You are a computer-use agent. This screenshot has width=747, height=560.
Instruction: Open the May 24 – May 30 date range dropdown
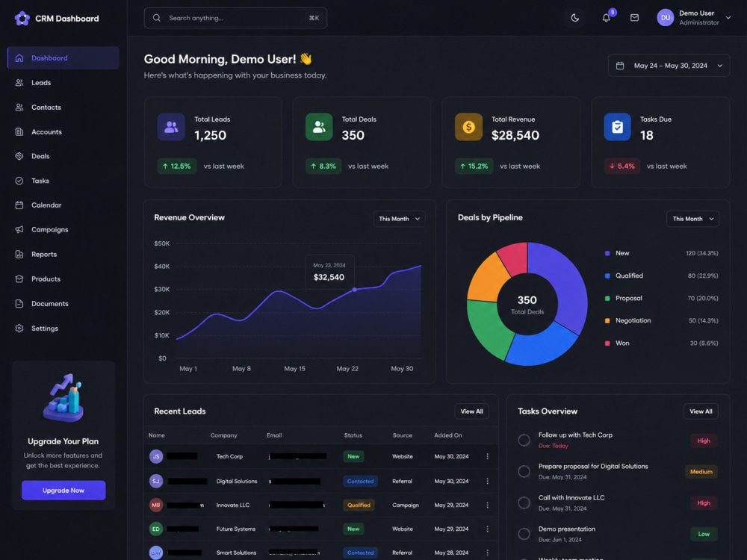click(669, 66)
